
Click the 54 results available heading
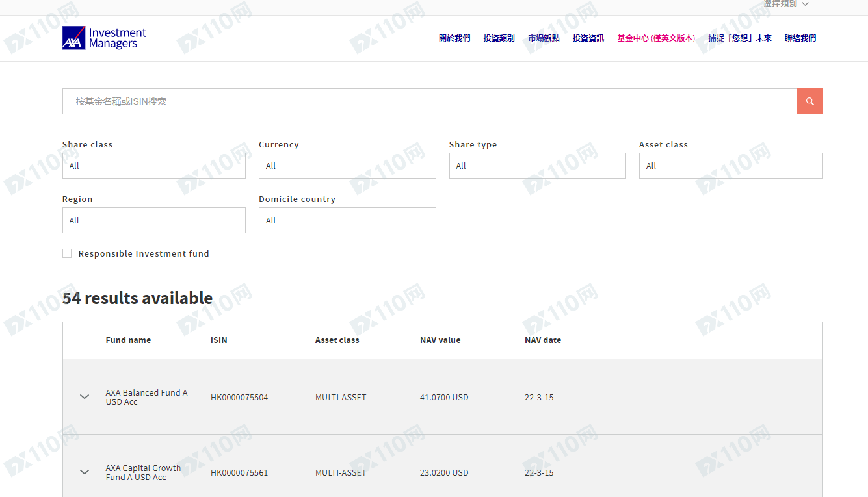[x=137, y=298]
